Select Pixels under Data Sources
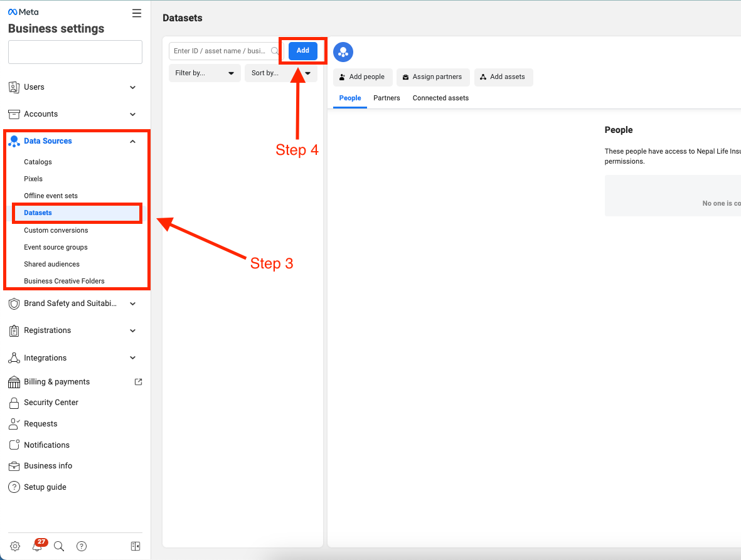Viewport: 741px width, 560px height. click(33, 179)
